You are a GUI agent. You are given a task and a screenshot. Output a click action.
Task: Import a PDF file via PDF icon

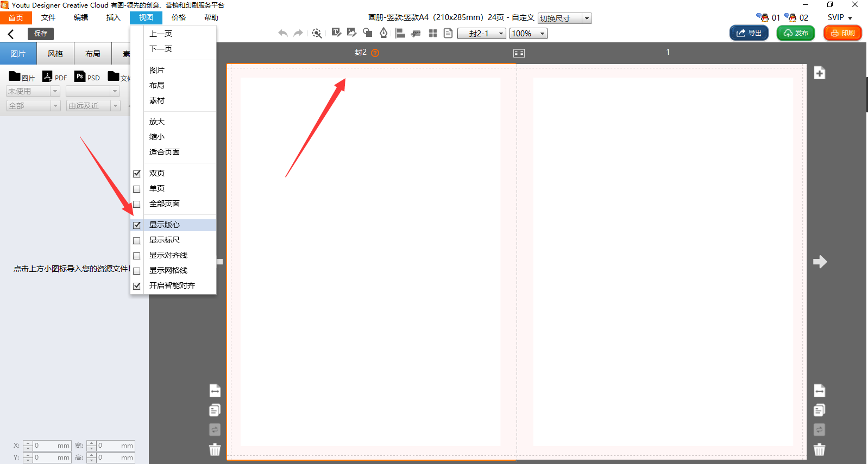[x=48, y=77]
